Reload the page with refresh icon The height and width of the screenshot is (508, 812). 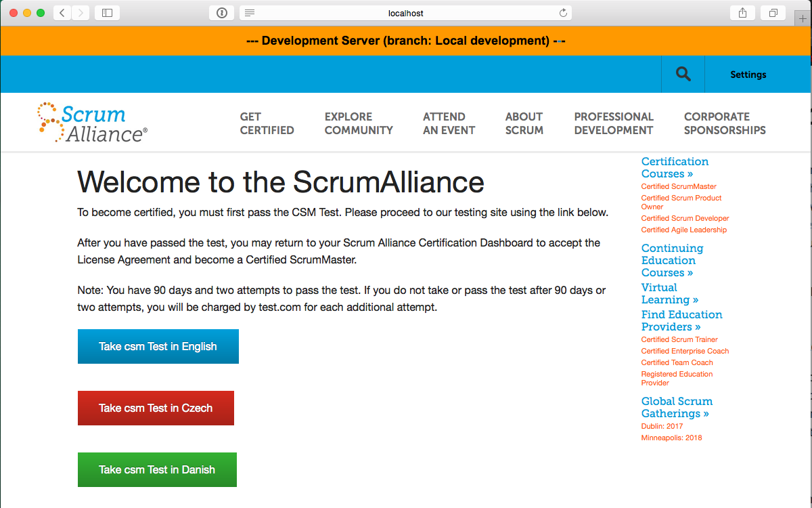pos(562,13)
